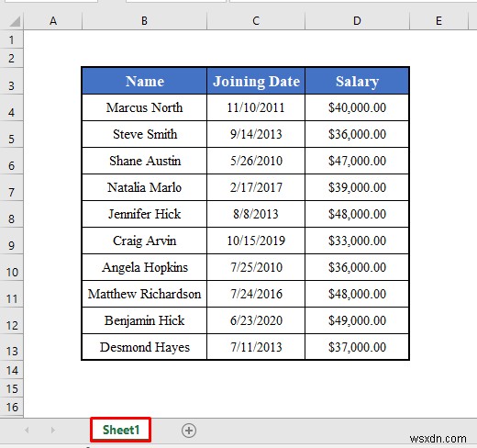Click the date 2/17/2017
Image resolution: width=477 pixels, height=448 pixels.
[x=256, y=187]
